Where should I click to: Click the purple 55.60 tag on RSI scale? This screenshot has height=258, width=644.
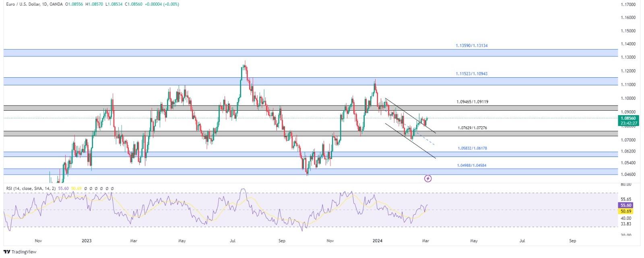coord(626,205)
